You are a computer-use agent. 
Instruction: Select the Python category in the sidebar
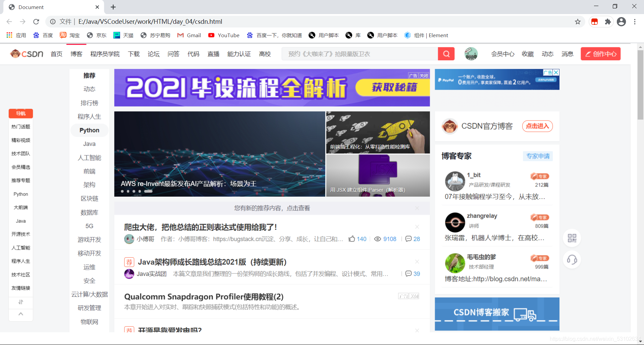(x=89, y=130)
